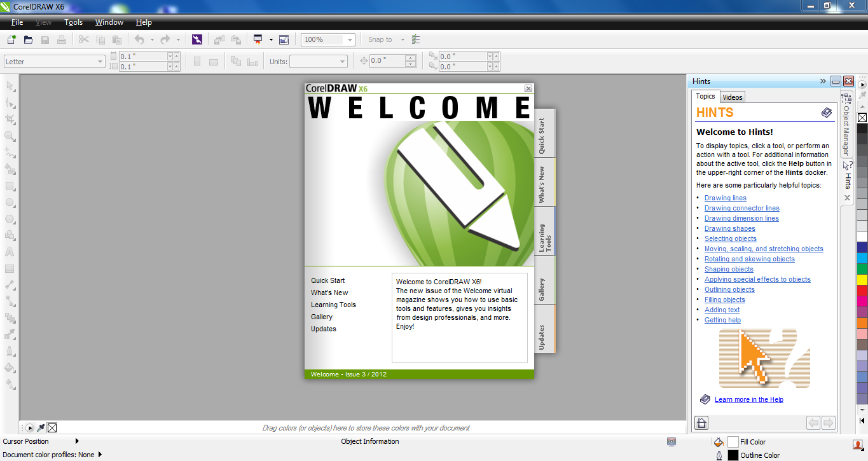Select the Ellipse tool
868x461 pixels.
pos(10,202)
